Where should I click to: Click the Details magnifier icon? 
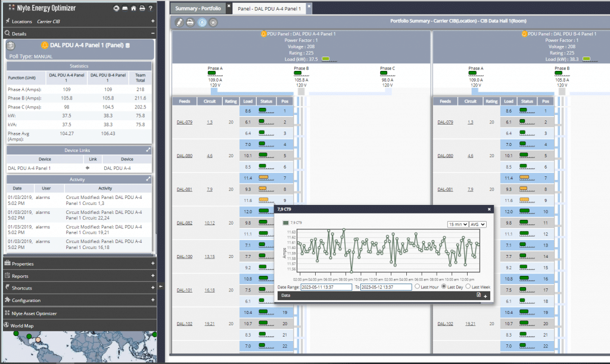click(x=7, y=33)
